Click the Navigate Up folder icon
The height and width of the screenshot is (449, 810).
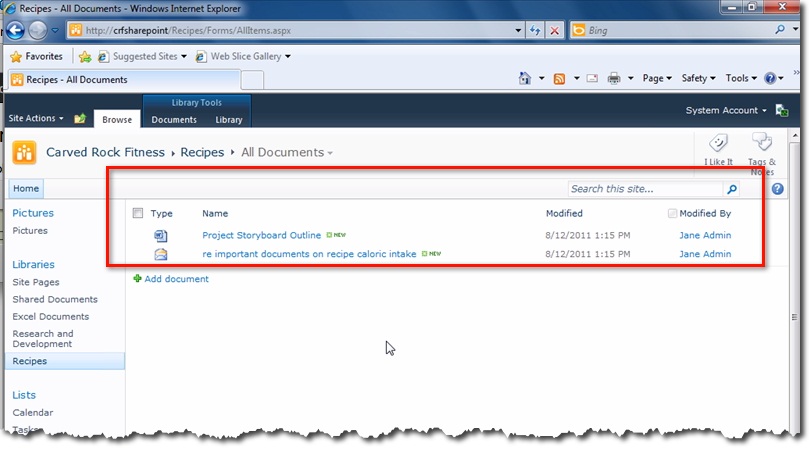80,118
